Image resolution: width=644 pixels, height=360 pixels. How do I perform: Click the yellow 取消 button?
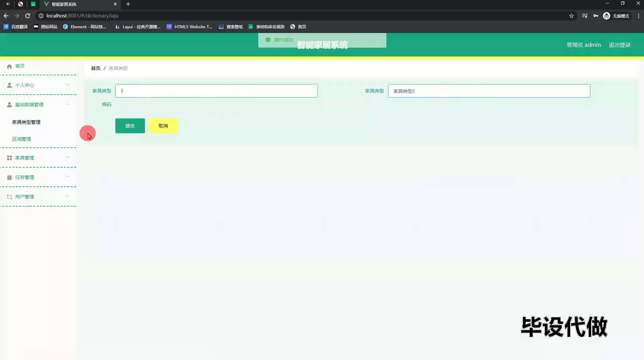163,126
